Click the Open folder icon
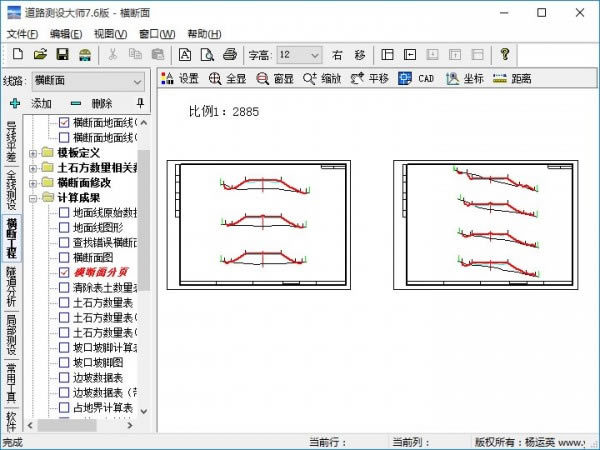 (x=39, y=54)
